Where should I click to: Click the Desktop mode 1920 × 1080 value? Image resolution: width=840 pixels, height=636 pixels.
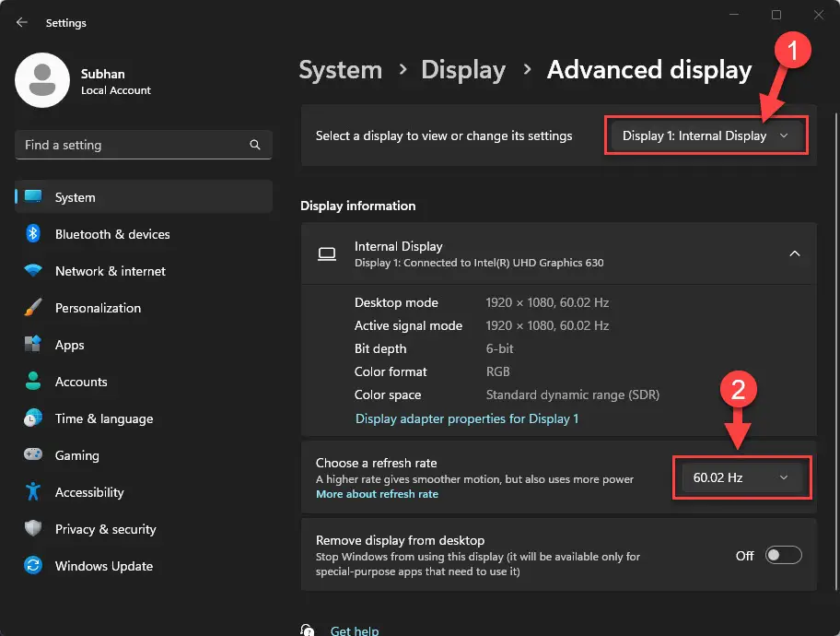pos(547,302)
